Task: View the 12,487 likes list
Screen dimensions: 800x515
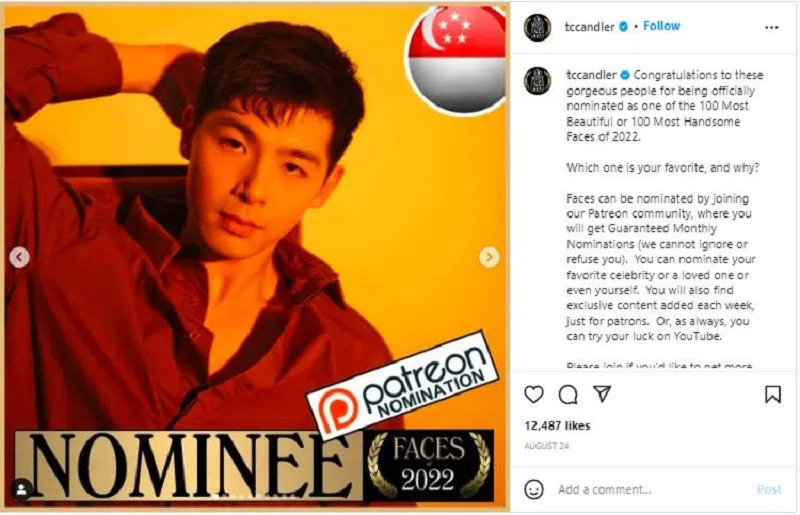Action: point(557,426)
